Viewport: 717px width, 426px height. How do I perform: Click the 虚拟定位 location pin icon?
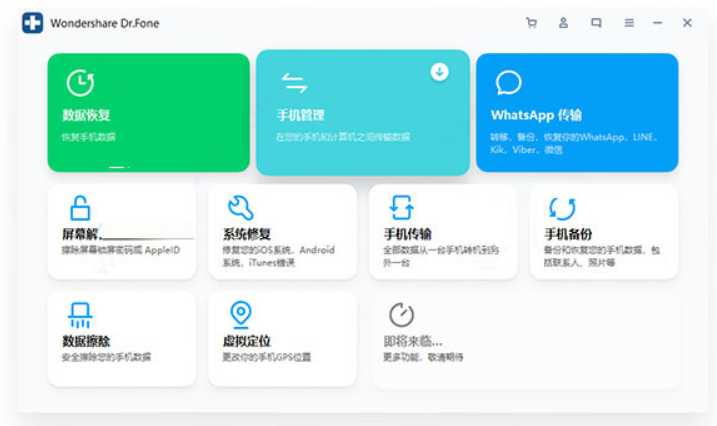[240, 315]
